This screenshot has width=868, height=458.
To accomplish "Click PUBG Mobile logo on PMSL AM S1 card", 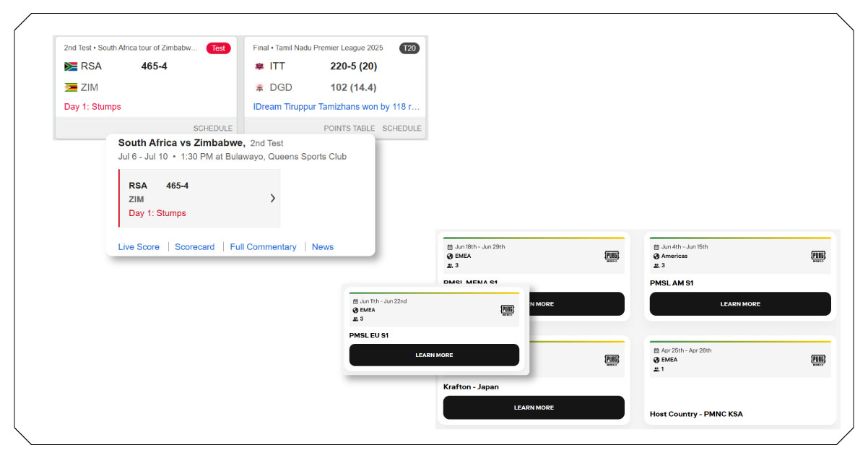I will click(x=818, y=256).
